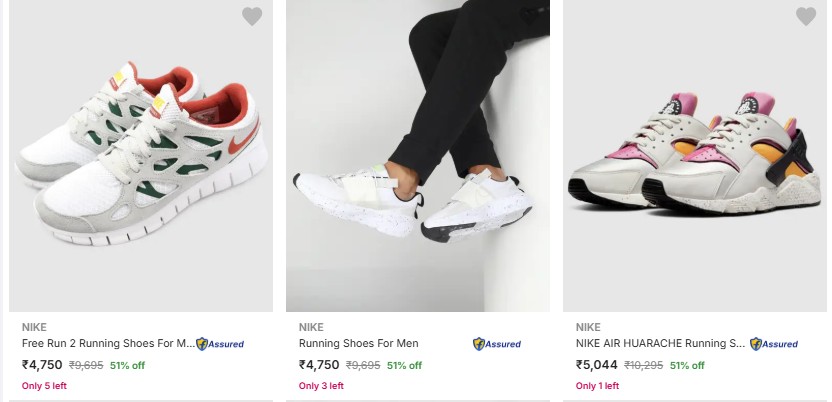The height and width of the screenshot is (402, 832).
Task: Click the struck-through ₹10,295 original price
Action: tap(645, 365)
